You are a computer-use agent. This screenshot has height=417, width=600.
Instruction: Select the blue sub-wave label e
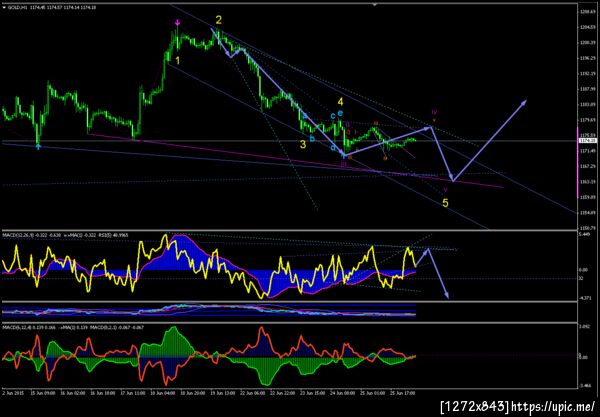point(340,113)
